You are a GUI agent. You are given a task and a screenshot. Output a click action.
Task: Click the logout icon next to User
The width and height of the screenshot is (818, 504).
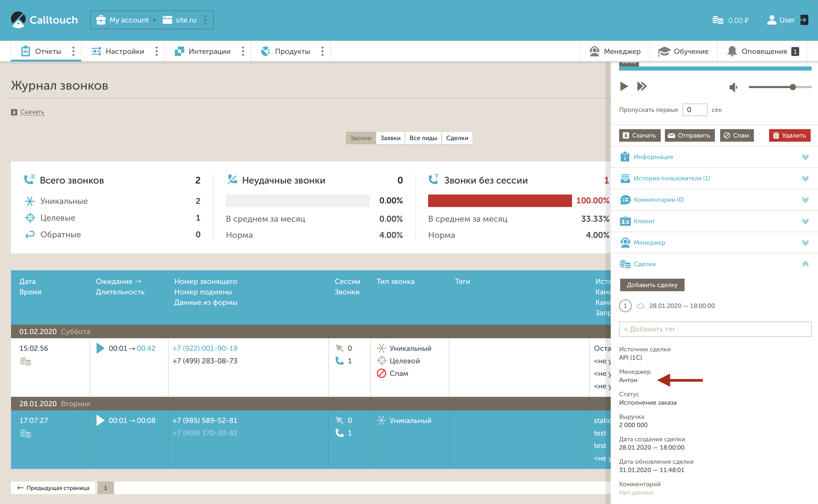pos(804,20)
